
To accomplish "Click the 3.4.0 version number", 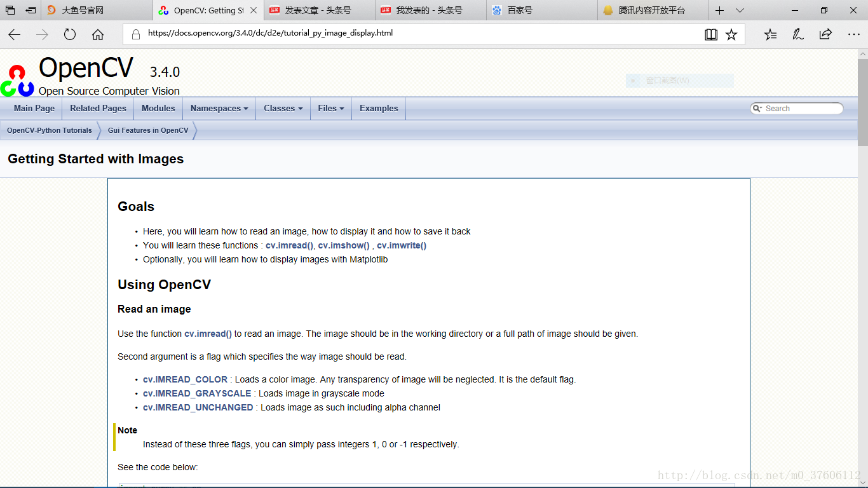I will [165, 72].
